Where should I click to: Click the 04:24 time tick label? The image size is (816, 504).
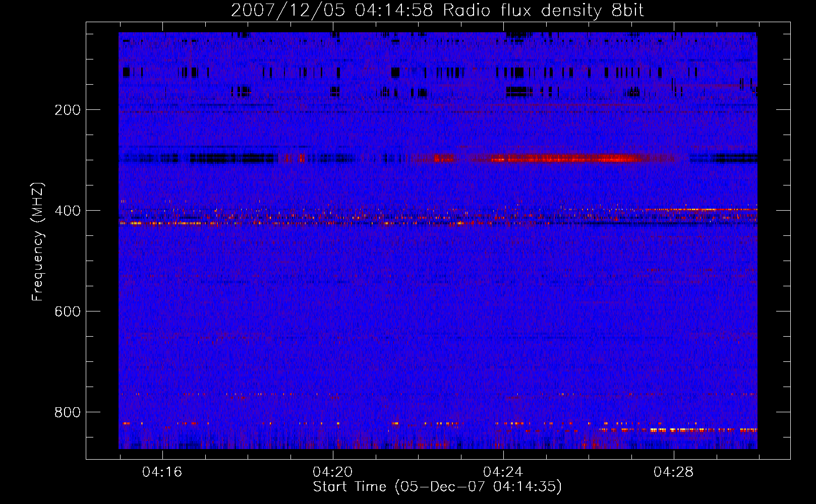click(503, 472)
